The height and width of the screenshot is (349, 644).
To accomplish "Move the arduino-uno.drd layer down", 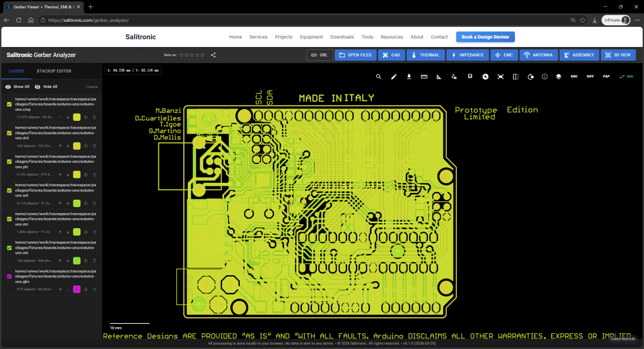I will [x=68, y=146].
